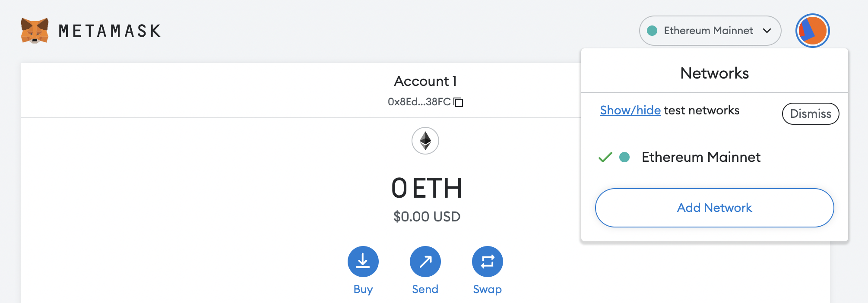This screenshot has width=868, height=303.
Task: Select Ethereum Mainnet from the networks list
Action: (x=701, y=157)
